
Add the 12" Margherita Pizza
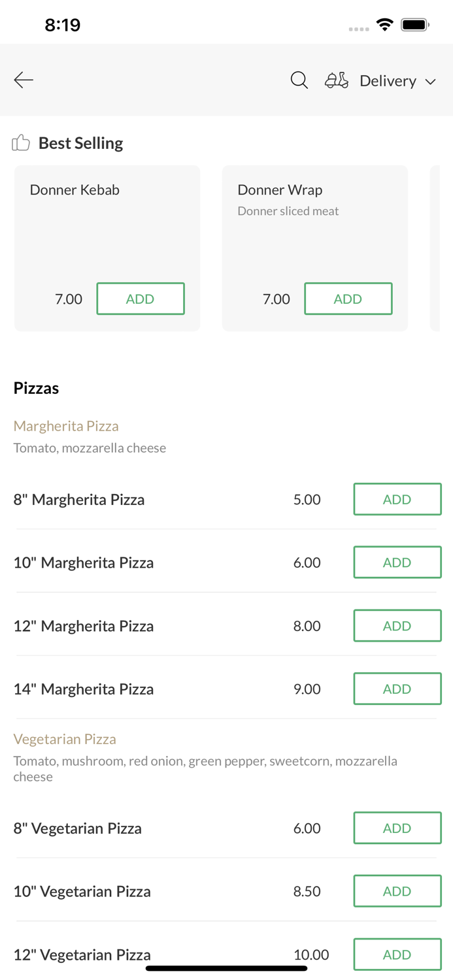397,625
